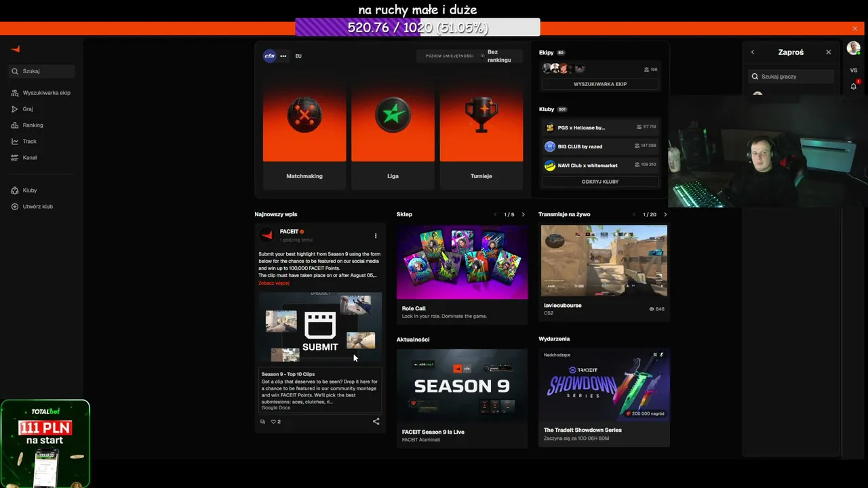Open NAVI Club x whitemarket
This screenshot has height=488, width=868.
pyautogui.click(x=600, y=165)
